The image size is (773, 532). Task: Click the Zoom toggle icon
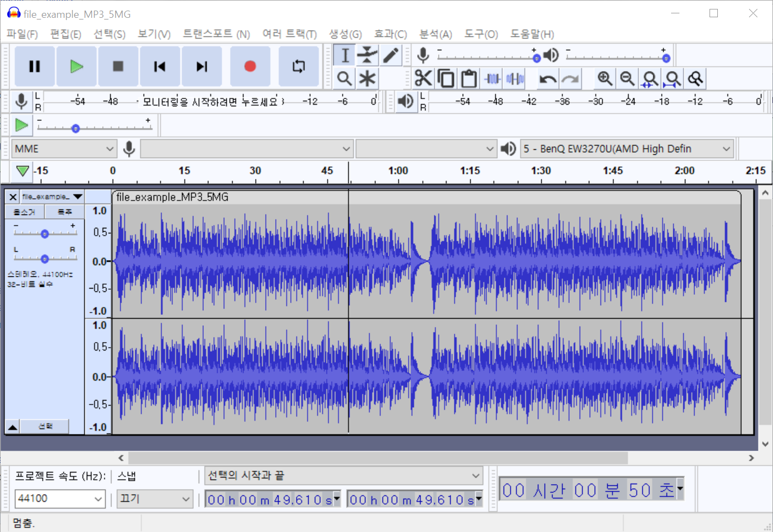[696, 79]
